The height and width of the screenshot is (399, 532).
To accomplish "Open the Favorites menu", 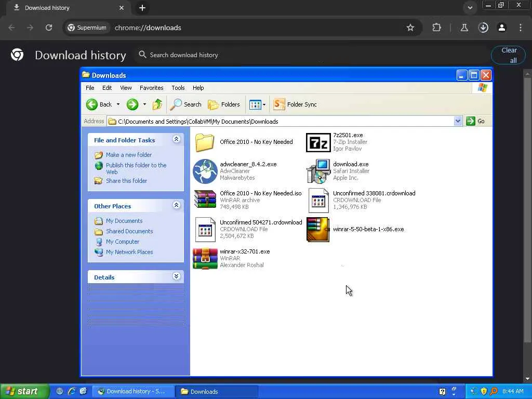I will 151,88.
